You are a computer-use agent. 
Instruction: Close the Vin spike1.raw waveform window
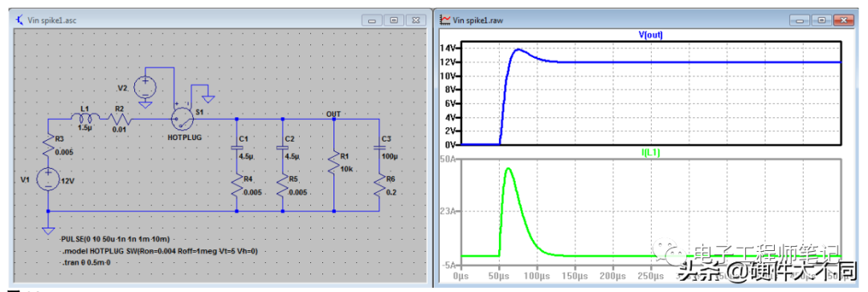click(843, 20)
